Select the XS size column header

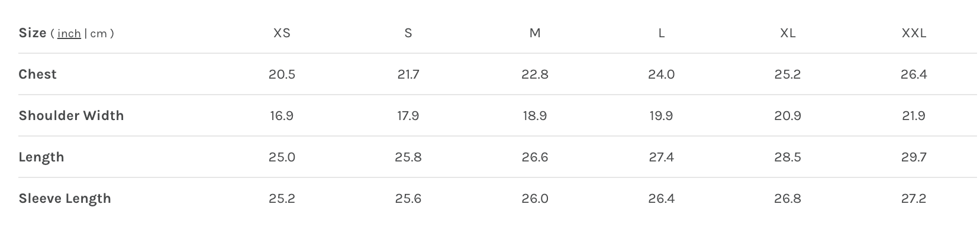point(282,33)
